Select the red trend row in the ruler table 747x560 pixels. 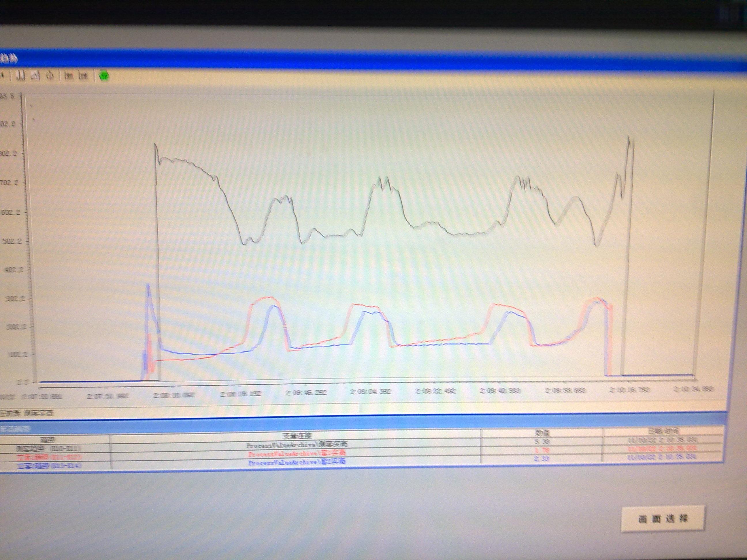49,457
